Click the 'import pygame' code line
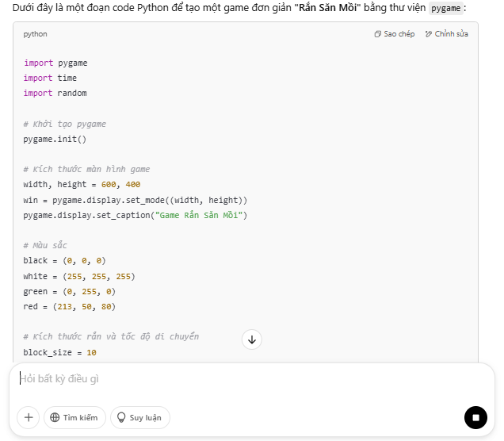 tap(55, 63)
